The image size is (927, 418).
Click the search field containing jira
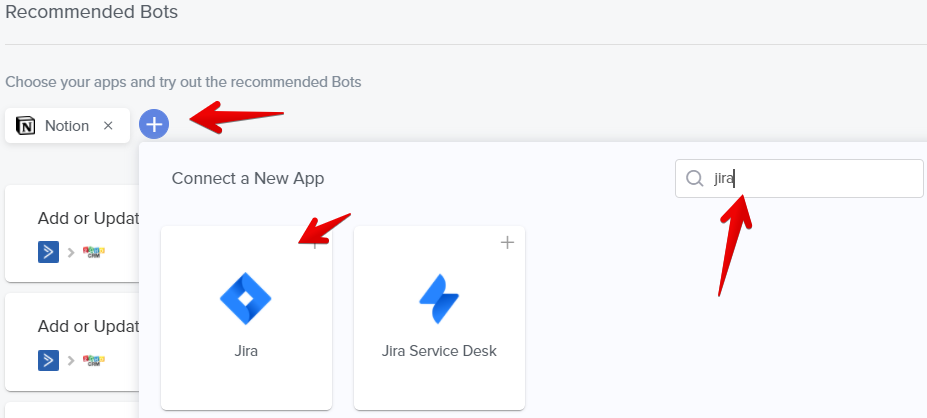799,178
